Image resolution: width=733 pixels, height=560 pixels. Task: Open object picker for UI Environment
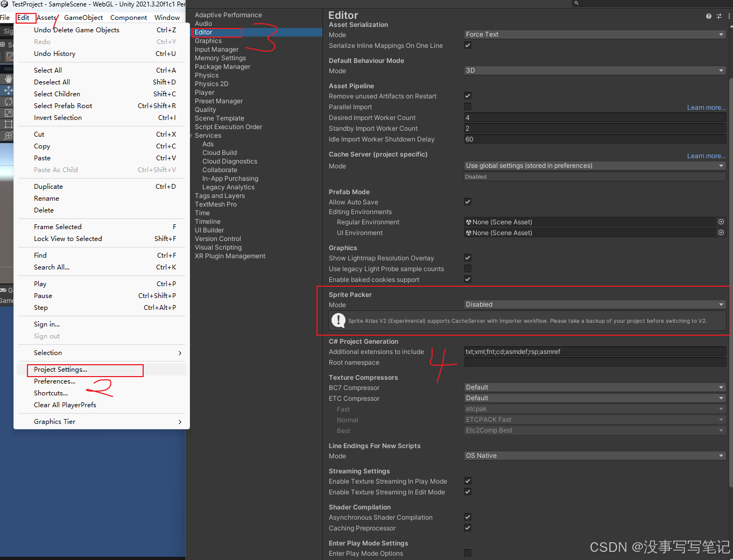pyautogui.click(x=721, y=232)
